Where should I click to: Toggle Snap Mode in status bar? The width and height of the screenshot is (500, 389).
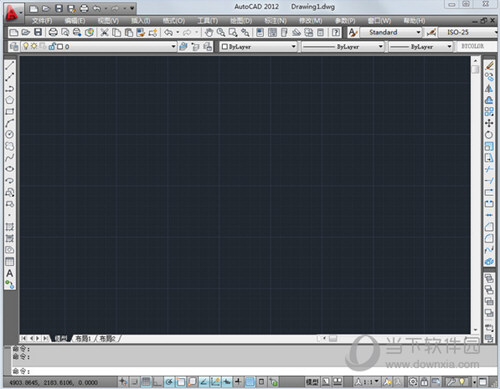click(x=134, y=382)
